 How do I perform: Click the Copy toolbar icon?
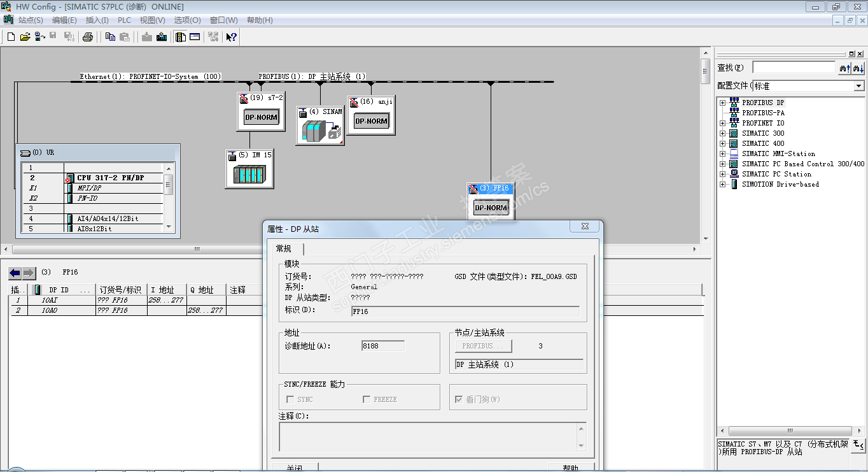pos(110,37)
